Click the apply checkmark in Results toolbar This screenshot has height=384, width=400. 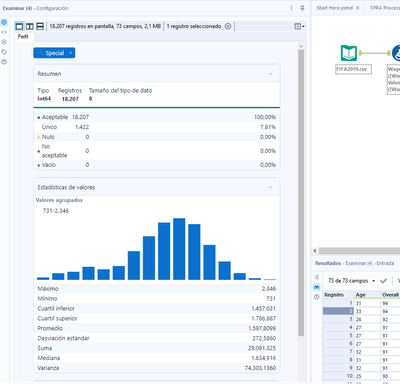[x=383, y=281]
